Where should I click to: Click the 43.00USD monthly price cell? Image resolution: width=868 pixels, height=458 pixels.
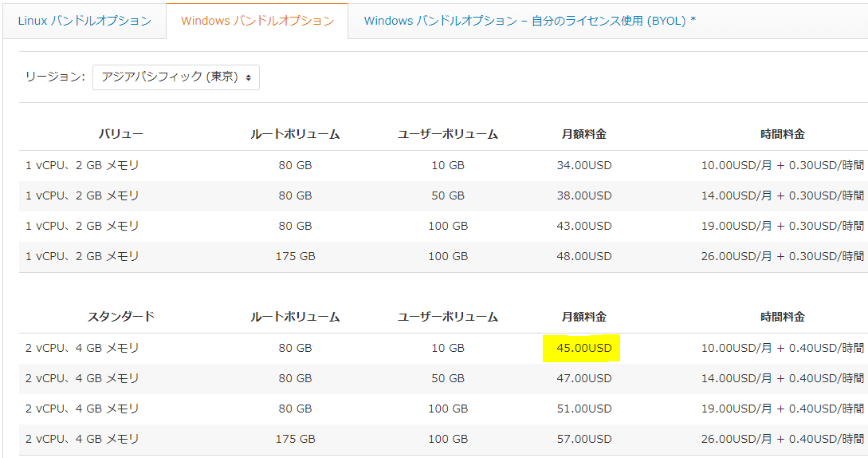(584, 227)
